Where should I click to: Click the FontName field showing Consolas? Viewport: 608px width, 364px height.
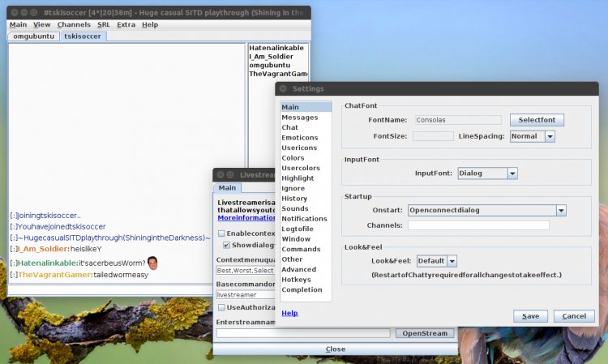[458, 120]
